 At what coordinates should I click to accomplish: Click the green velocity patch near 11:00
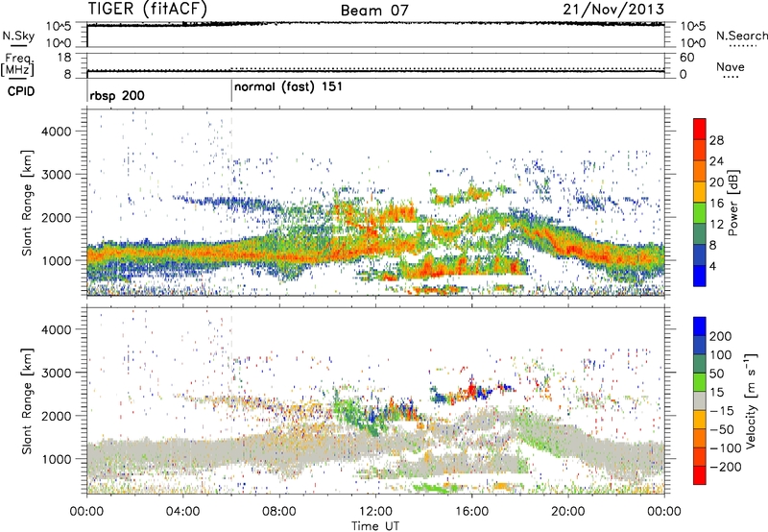coord(351,410)
